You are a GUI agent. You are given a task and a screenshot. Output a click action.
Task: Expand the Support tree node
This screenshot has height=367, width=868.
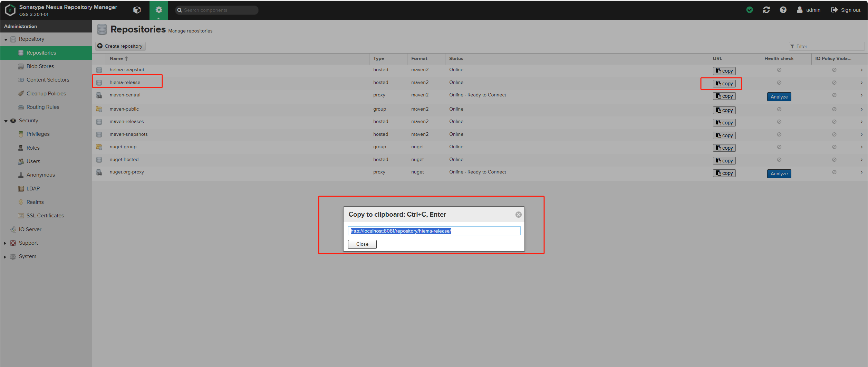click(x=5, y=243)
